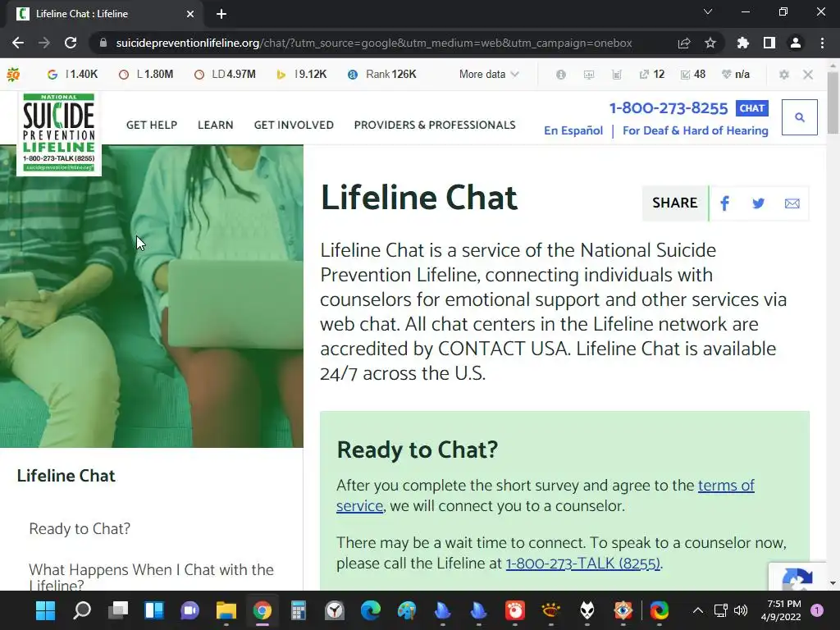The width and height of the screenshot is (840, 630).
Task: Open Microsoft Edge from taskbar
Action: pos(371,610)
